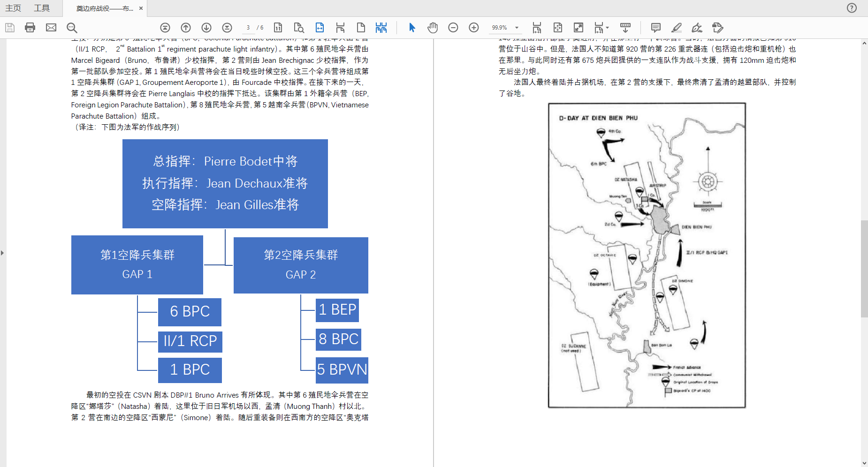The height and width of the screenshot is (467, 868).
Task: Open the fit-page options dropdown arrow
Action: pos(607,28)
